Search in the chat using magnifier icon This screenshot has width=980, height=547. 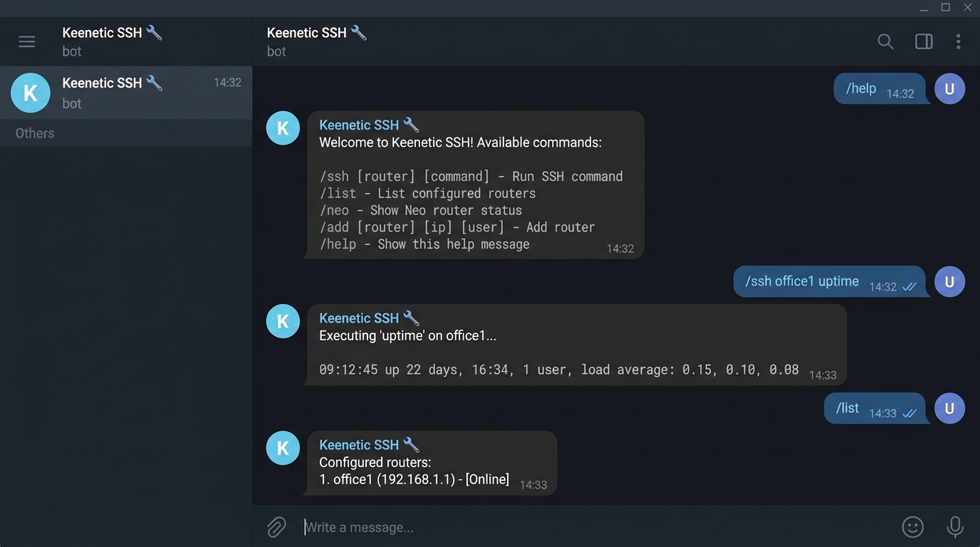pyautogui.click(x=885, y=41)
